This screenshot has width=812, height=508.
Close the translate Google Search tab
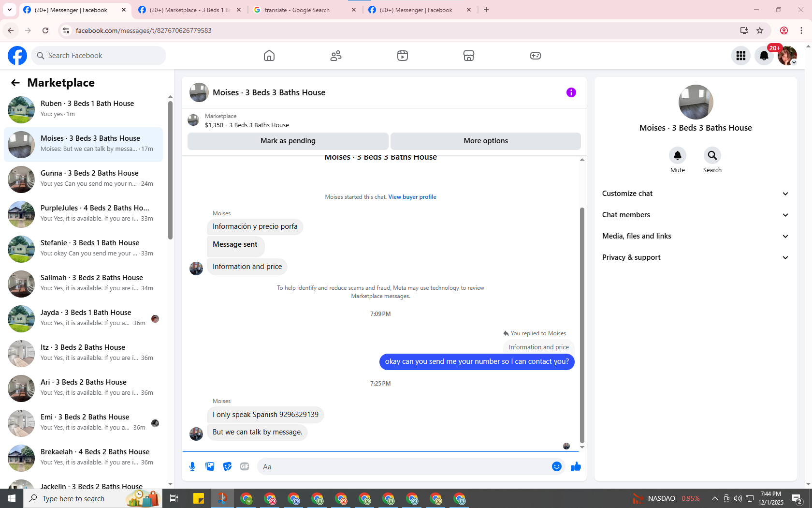coord(354,10)
